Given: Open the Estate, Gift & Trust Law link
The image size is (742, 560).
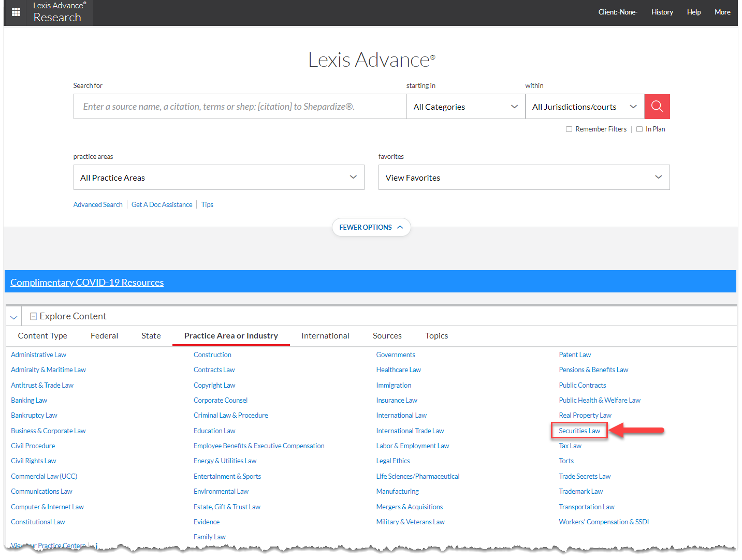Looking at the screenshot, I should [x=227, y=507].
